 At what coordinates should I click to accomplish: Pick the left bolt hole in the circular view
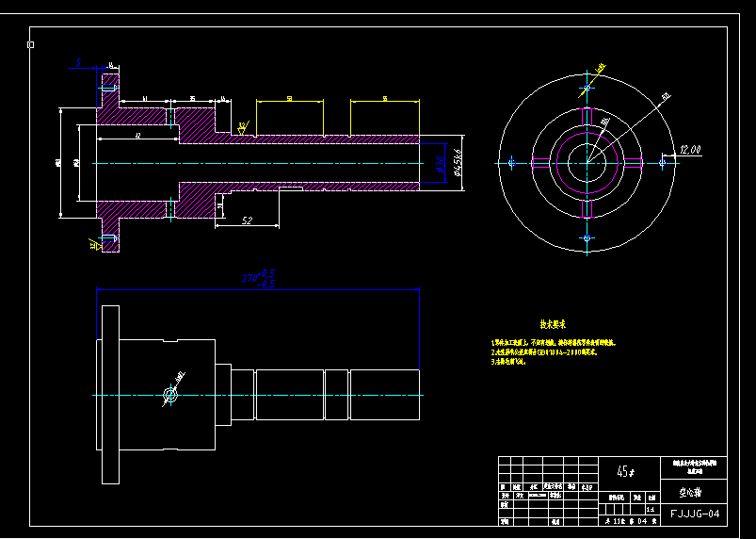pos(512,163)
